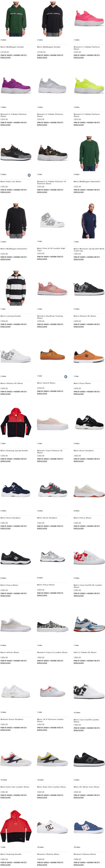This screenshot has height=868, width=105.
Task: Click the DC badge icon on Kalis Lite Shoes
Action: (29, 175)
